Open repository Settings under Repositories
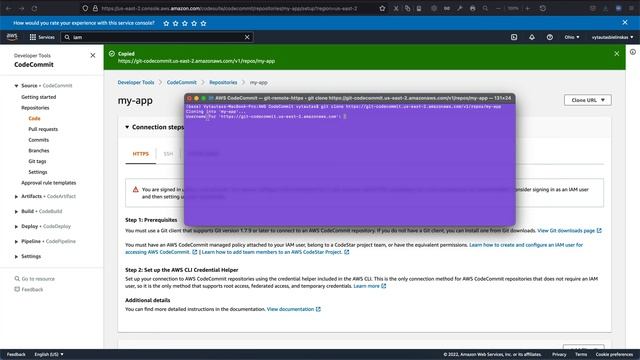640x360 pixels. point(38,172)
